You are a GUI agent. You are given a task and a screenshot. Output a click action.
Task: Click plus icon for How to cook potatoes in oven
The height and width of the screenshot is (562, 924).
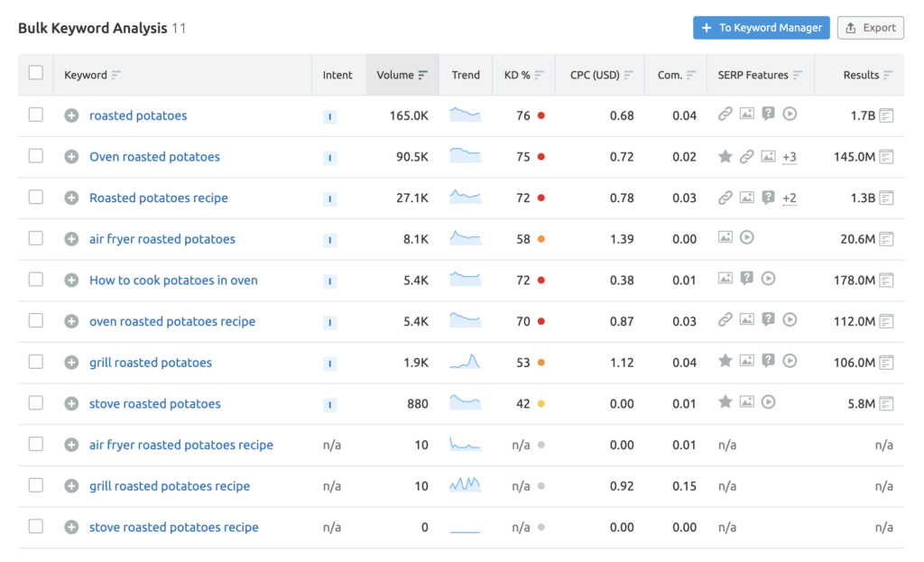pos(71,281)
